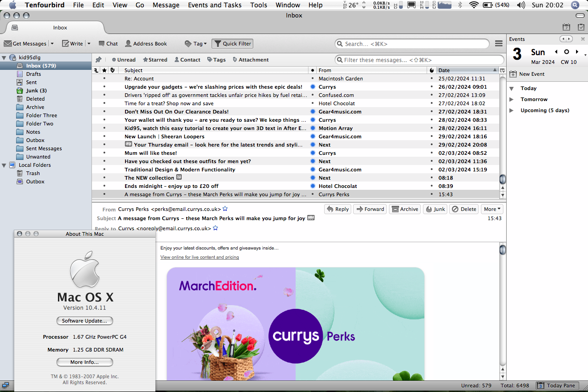Click the global Search field
Viewport: 588px width, 392px height.
click(412, 44)
